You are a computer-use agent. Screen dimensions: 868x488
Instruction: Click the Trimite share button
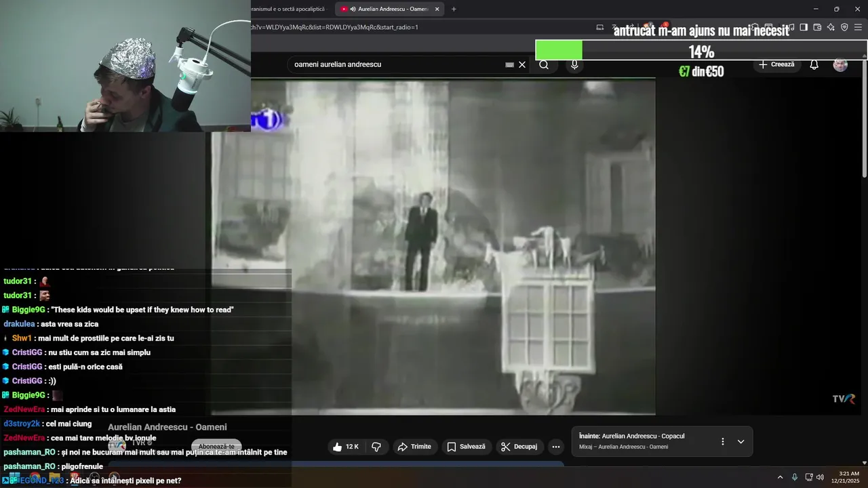pos(414,447)
